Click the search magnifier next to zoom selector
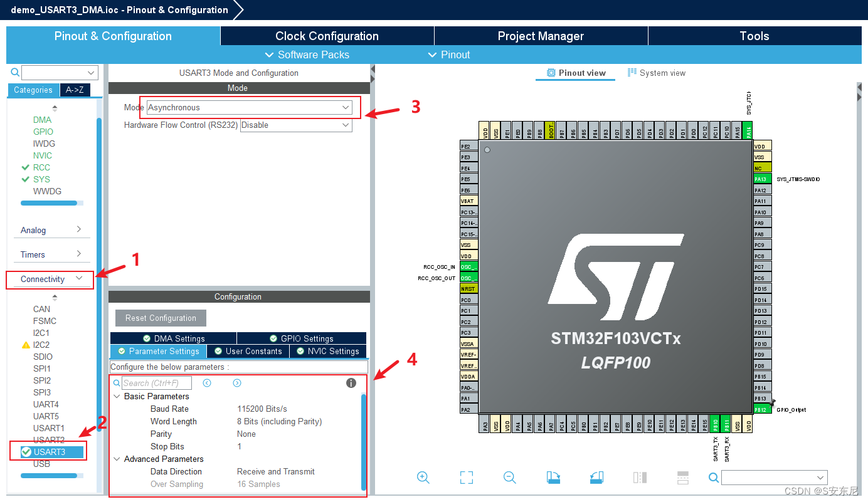Viewport: 868px width, 502px height. (713, 478)
